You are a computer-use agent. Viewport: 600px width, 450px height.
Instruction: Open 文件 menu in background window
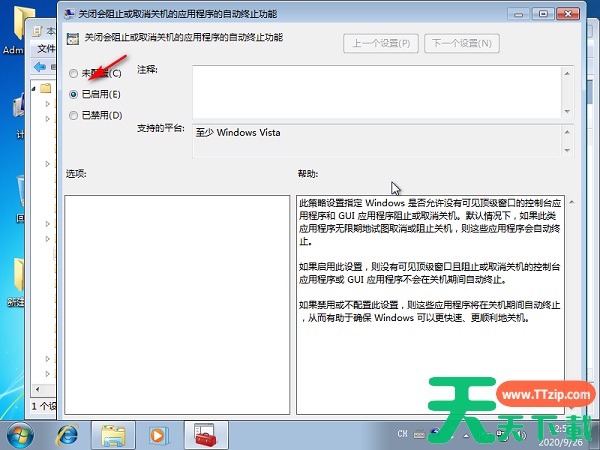(46, 49)
